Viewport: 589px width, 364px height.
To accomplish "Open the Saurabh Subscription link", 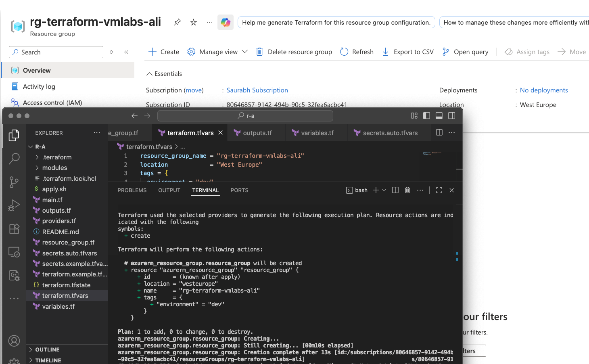I will 257,90.
